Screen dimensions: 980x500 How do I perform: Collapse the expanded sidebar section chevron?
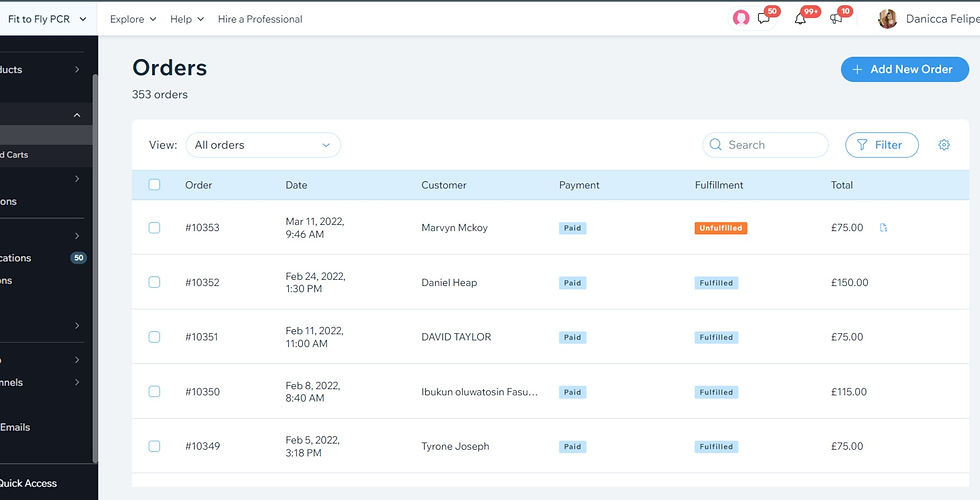coord(77,115)
